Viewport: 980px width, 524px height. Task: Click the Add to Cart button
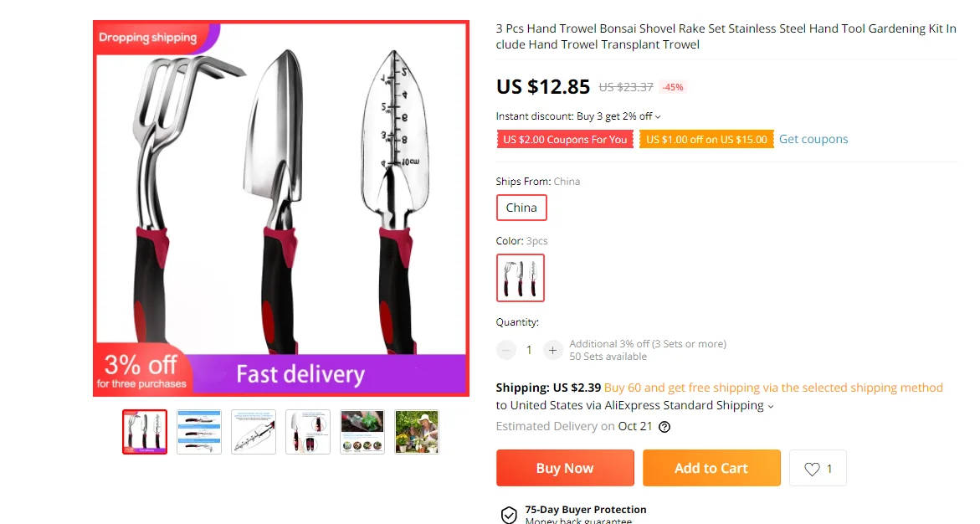(x=711, y=468)
